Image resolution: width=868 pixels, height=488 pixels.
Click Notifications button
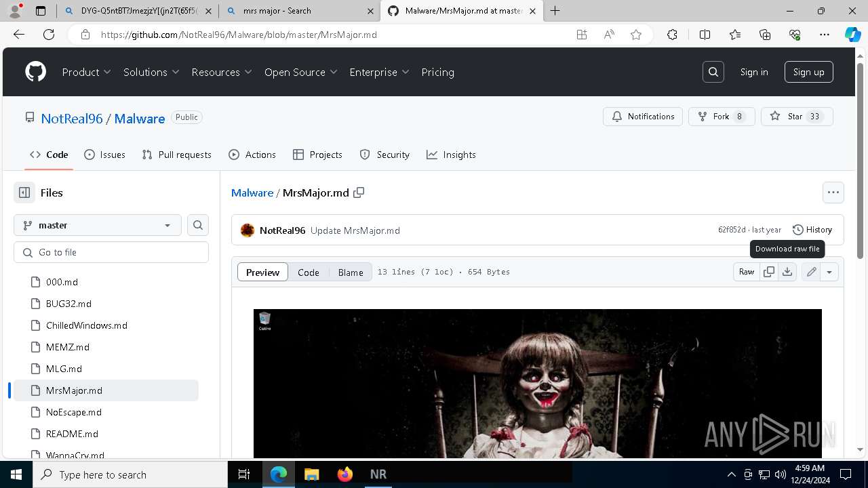tap(643, 117)
